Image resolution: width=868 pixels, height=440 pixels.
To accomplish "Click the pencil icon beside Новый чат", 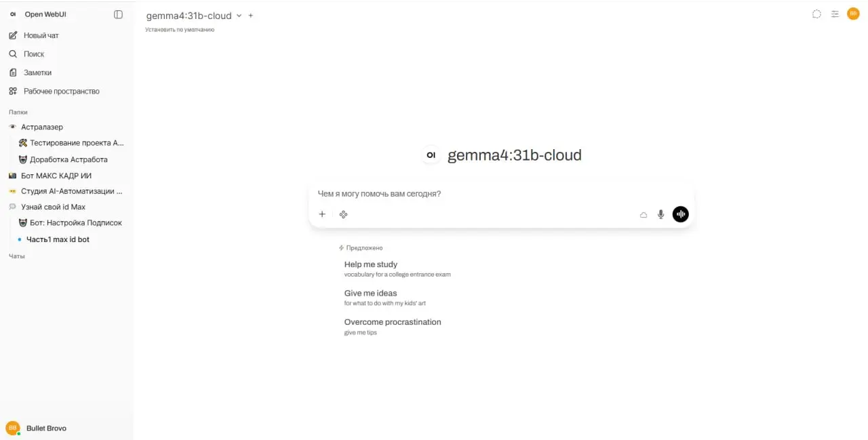I will (x=13, y=35).
